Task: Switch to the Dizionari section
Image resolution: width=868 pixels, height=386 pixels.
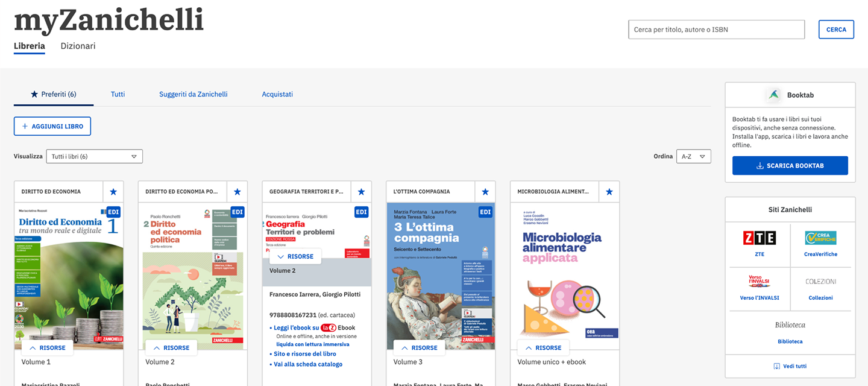Action: [78, 46]
